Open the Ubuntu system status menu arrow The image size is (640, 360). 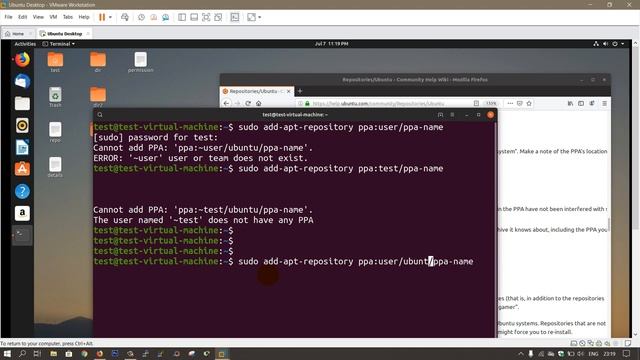[x=622, y=44]
